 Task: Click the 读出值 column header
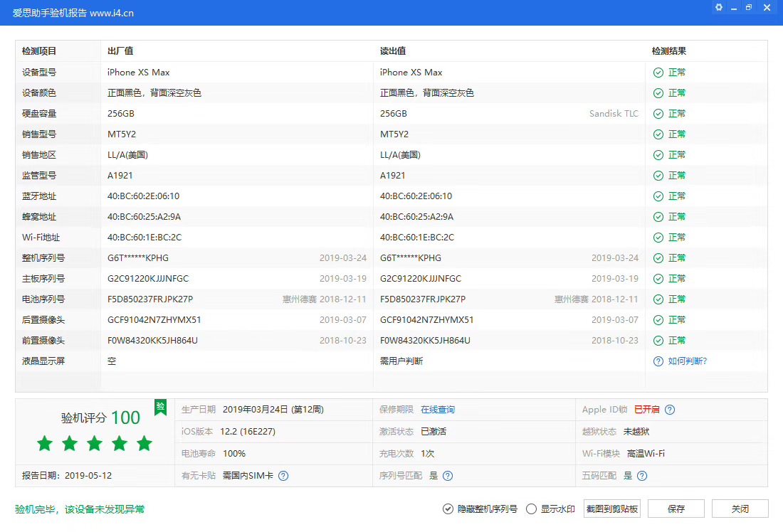pyautogui.click(x=393, y=51)
